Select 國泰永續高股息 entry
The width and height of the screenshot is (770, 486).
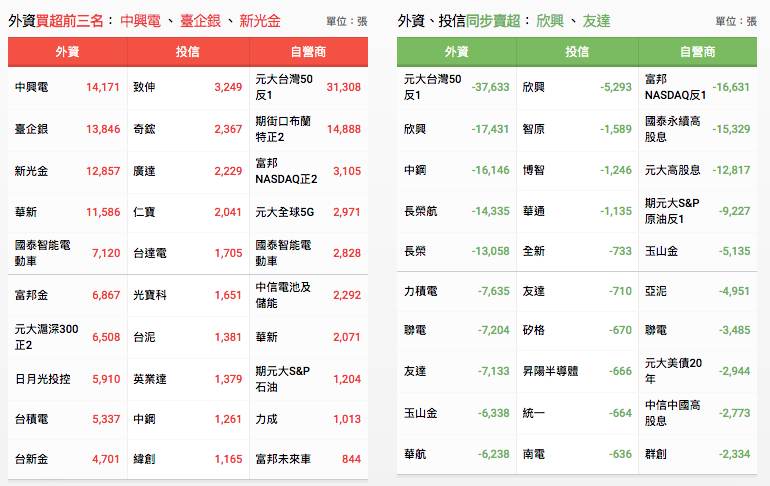pyautogui.click(x=673, y=129)
